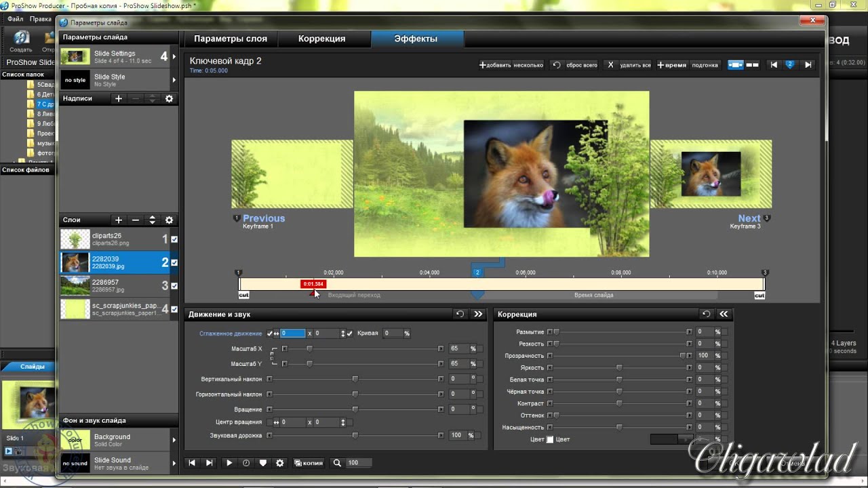868x488 pixels.
Task: Click the Насыщенность slider handle
Action: 619,428
